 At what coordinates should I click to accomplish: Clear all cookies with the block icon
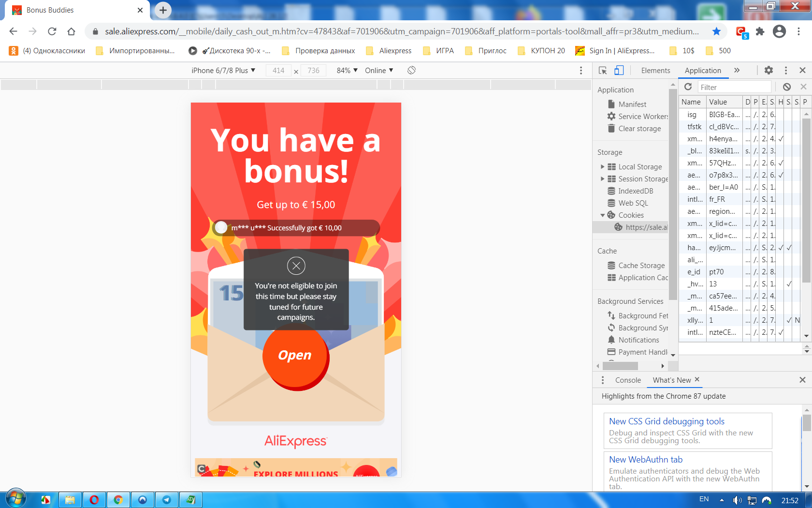[787, 87]
